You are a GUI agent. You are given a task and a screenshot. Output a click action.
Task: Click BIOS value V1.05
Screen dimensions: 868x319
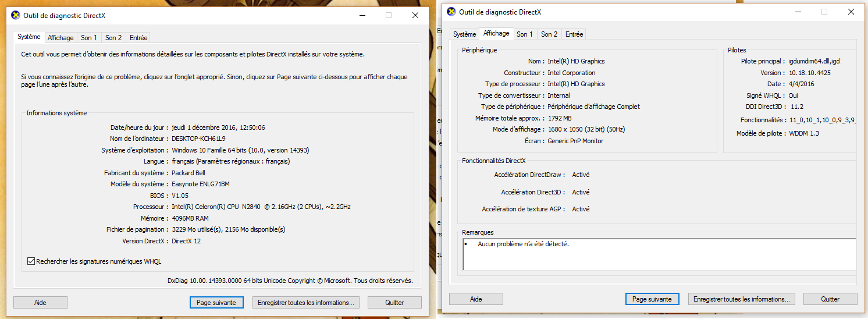(180, 196)
